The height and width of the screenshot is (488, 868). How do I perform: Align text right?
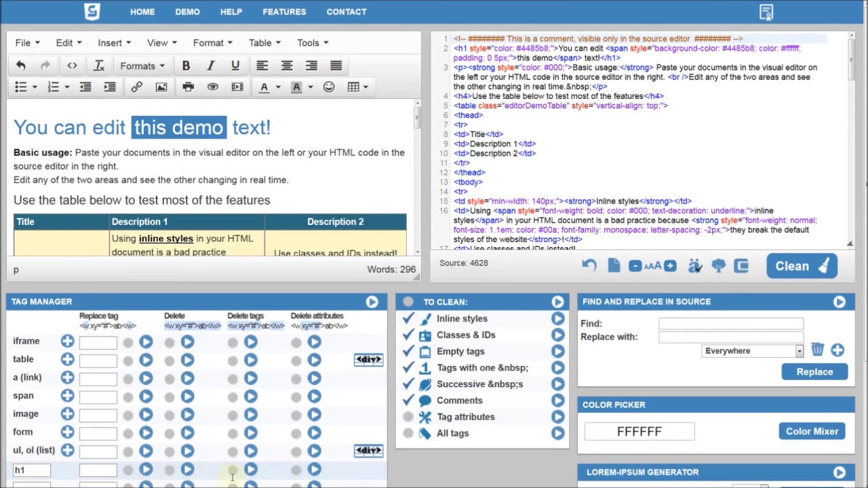[x=311, y=66]
